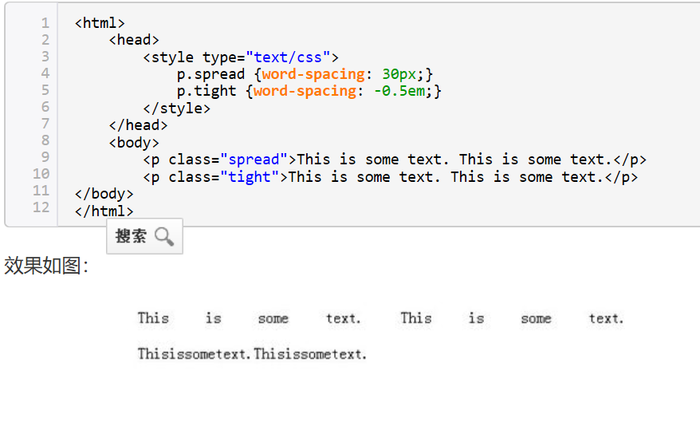The width and height of the screenshot is (700, 426).
Task: Click the tightly packed Thisissometext result line
Action: coord(252,354)
